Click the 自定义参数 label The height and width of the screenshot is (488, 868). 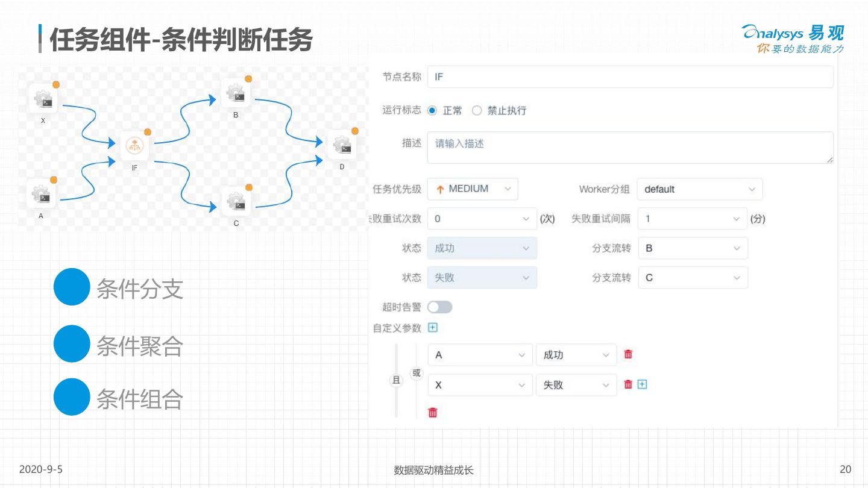[x=397, y=328]
